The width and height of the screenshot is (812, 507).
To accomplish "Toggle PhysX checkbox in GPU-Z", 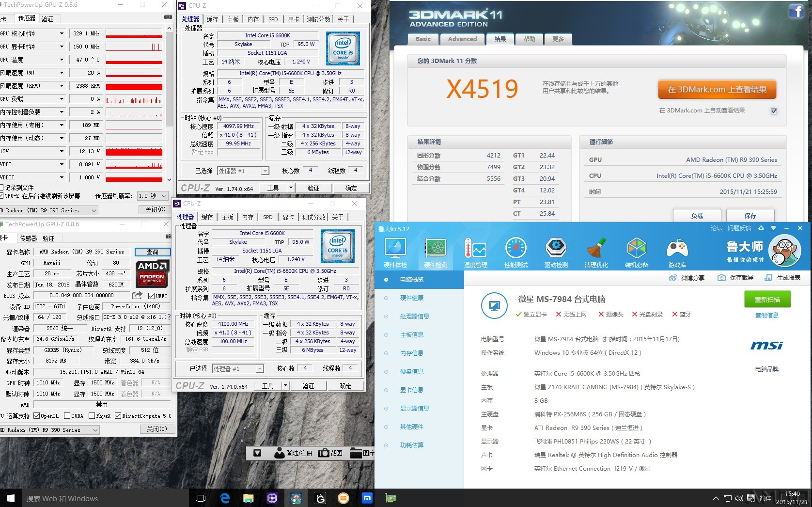I will pos(92,416).
